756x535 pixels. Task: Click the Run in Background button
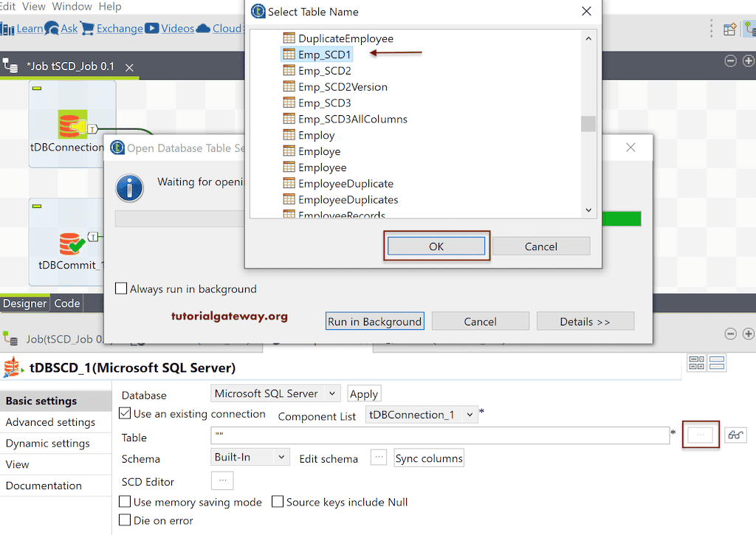(x=374, y=321)
